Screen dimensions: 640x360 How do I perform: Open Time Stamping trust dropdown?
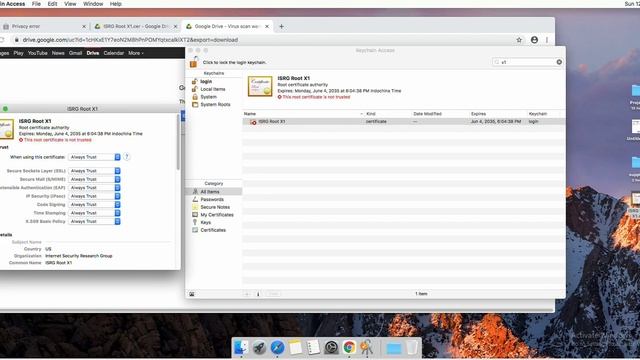click(x=94, y=213)
